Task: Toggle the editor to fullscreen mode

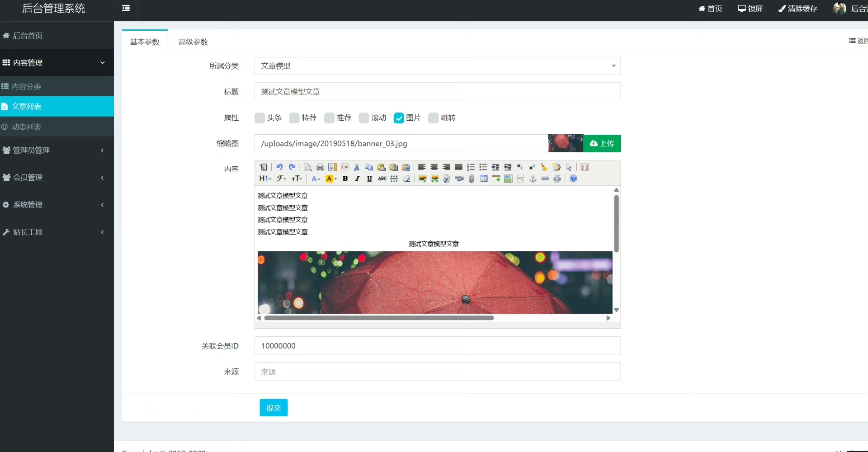Action: [585, 167]
